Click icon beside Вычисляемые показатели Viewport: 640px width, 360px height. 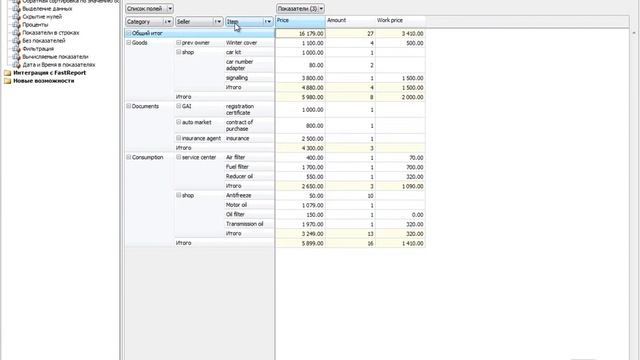(x=16, y=57)
